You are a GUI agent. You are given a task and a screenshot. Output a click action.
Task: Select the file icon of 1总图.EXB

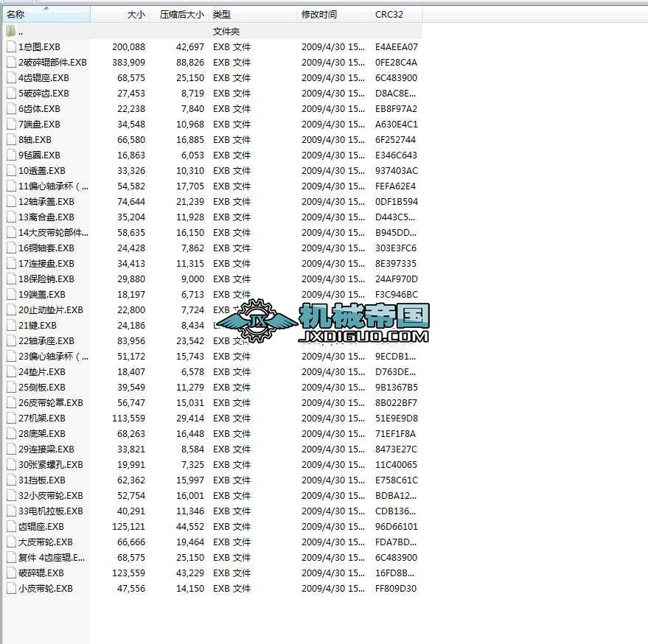(x=11, y=46)
